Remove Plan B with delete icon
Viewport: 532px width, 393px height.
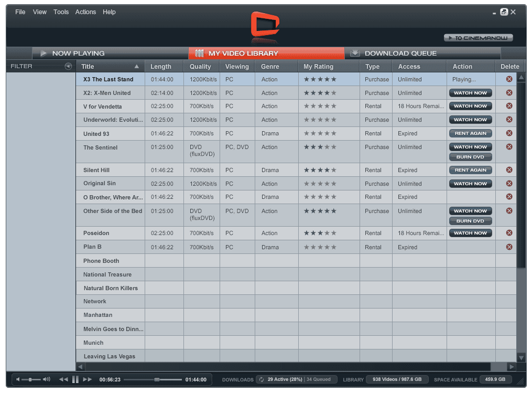pyautogui.click(x=509, y=247)
